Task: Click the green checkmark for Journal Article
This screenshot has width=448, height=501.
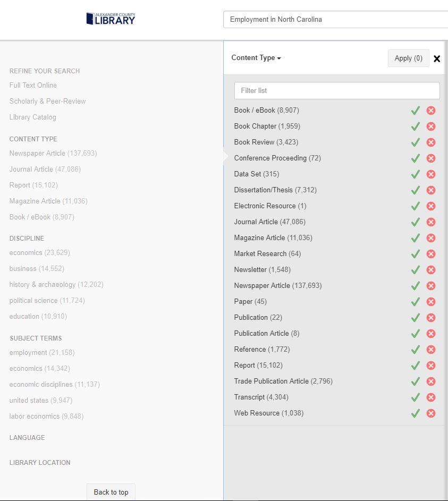Action: pyautogui.click(x=415, y=222)
